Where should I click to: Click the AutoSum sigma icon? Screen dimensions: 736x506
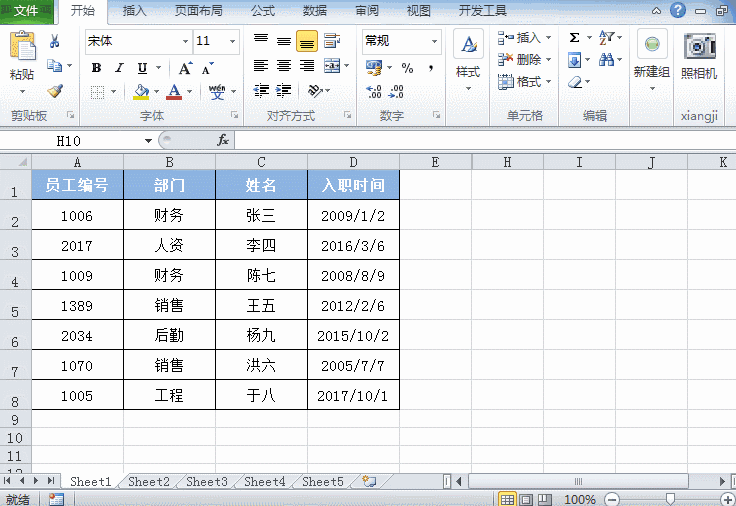(574, 38)
